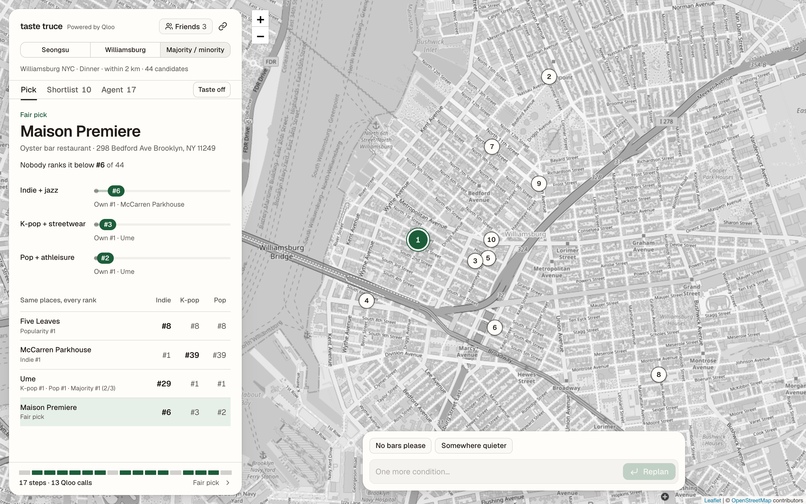Image resolution: width=806 pixels, height=504 pixels.
Task: Select map marker 4
Action: point(366,300)
